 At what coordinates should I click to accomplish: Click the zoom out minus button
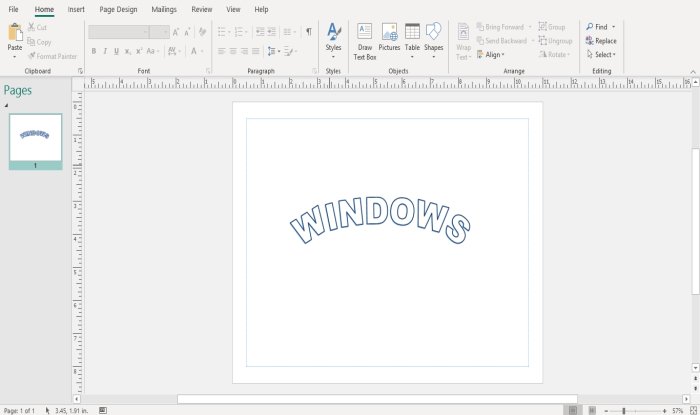(606, 411)
